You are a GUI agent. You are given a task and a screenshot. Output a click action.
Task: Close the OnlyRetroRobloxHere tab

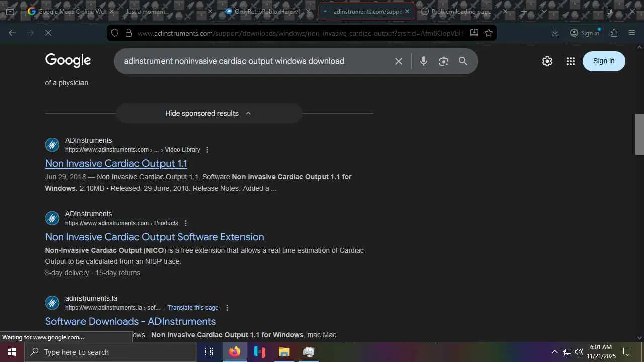click(308, 11)
